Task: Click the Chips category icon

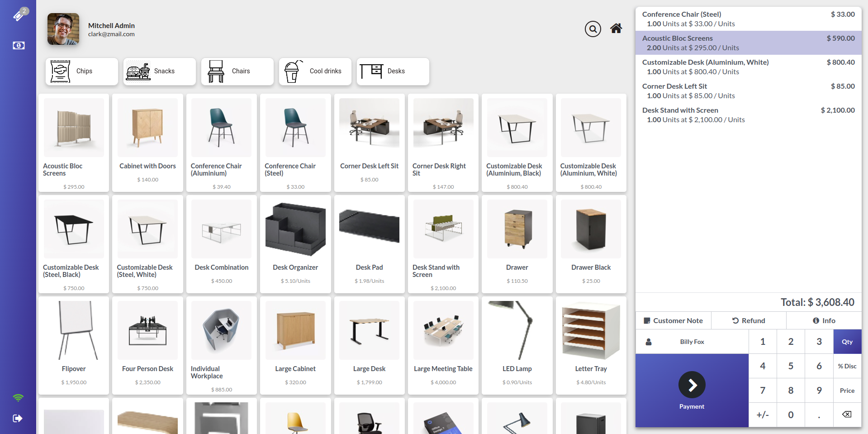Action: pyautogui.click(x=60, y=71)
